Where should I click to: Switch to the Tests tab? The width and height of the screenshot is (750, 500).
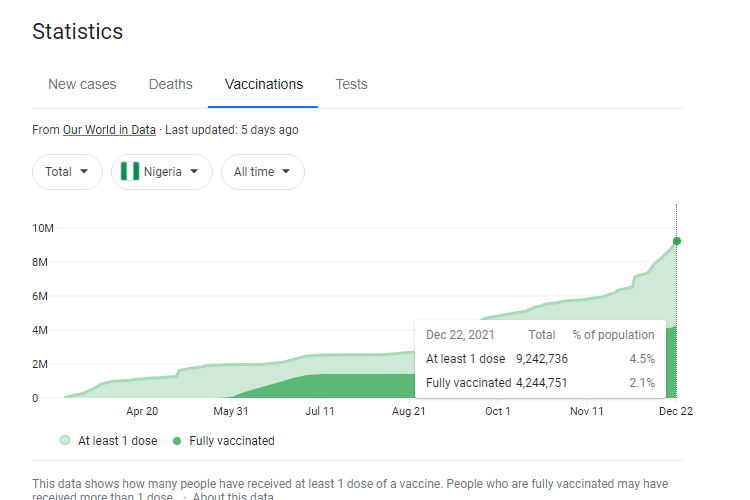pos(352,84)
